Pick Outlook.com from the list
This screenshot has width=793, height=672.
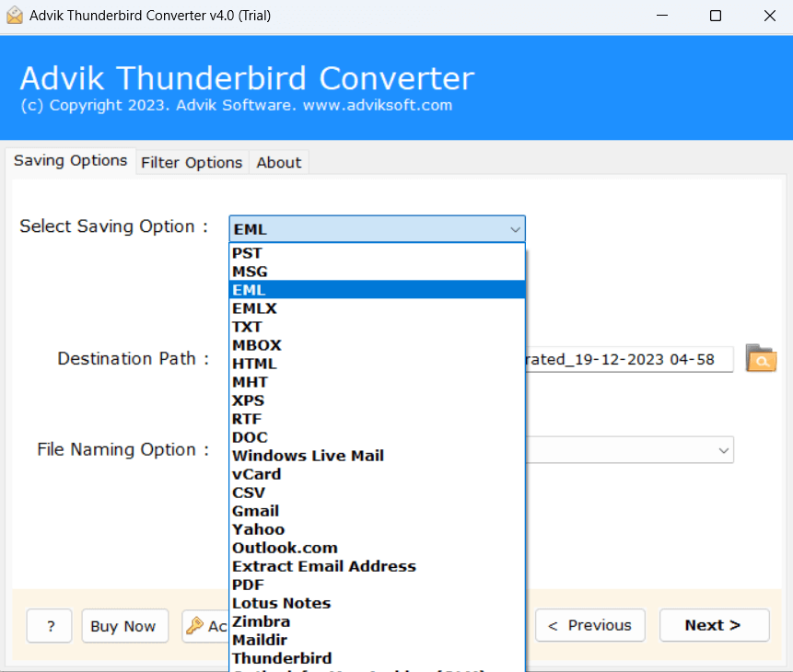[378, 548]
